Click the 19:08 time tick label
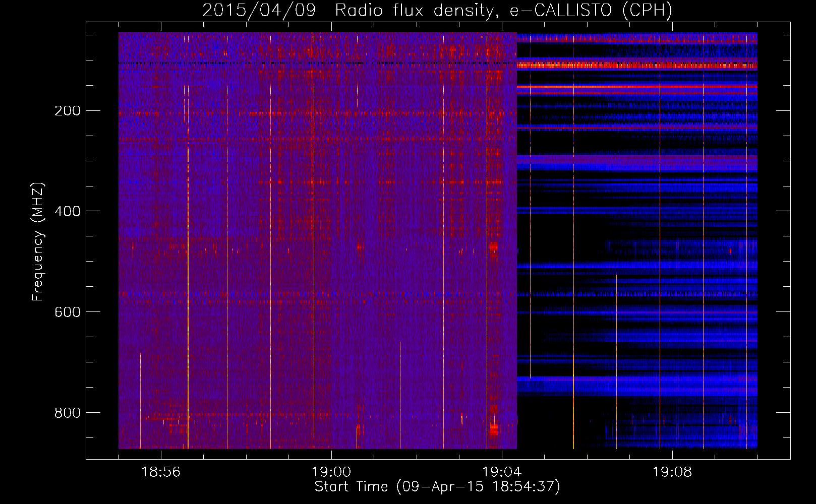816x504 pixels. click(x=672, y=472)
